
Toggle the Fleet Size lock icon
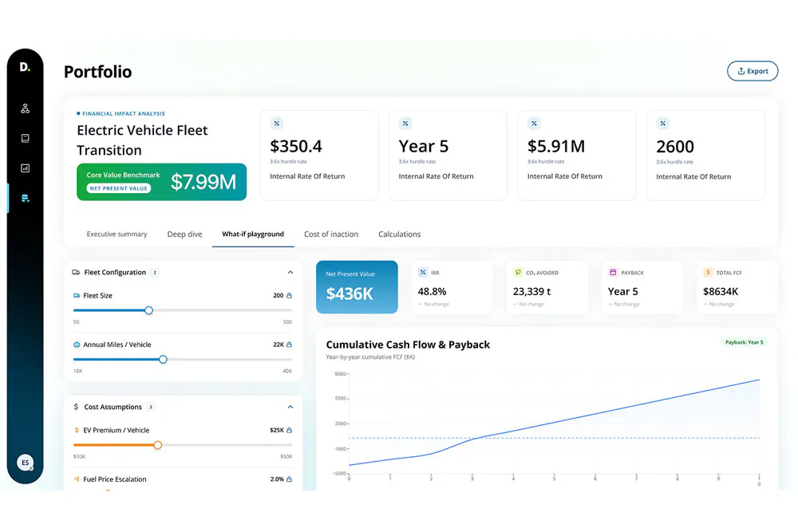[289, 295]
